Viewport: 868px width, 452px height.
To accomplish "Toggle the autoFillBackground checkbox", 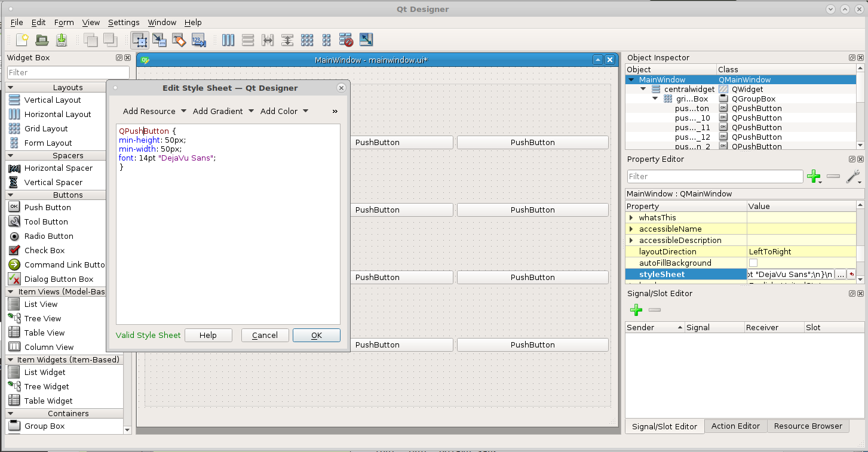I will (753, 263).
